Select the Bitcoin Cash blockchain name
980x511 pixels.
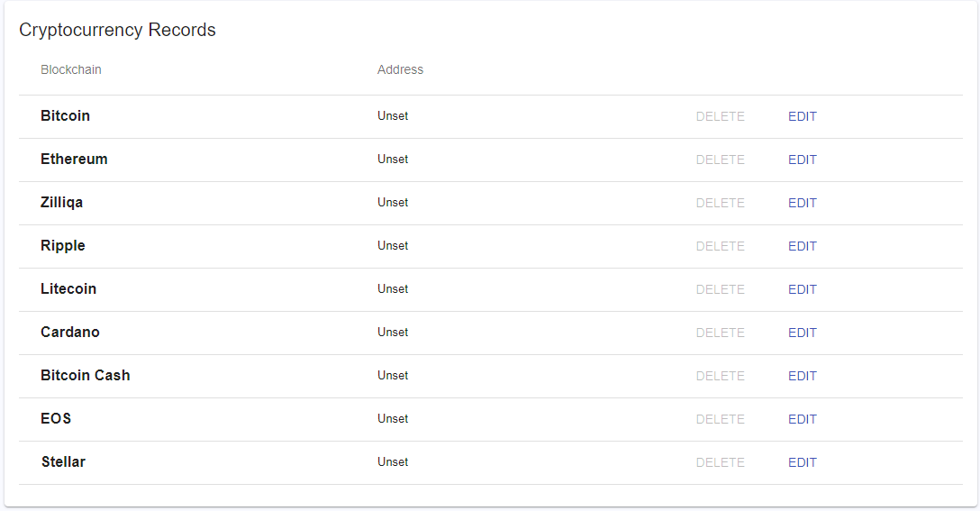coord(86,376)
